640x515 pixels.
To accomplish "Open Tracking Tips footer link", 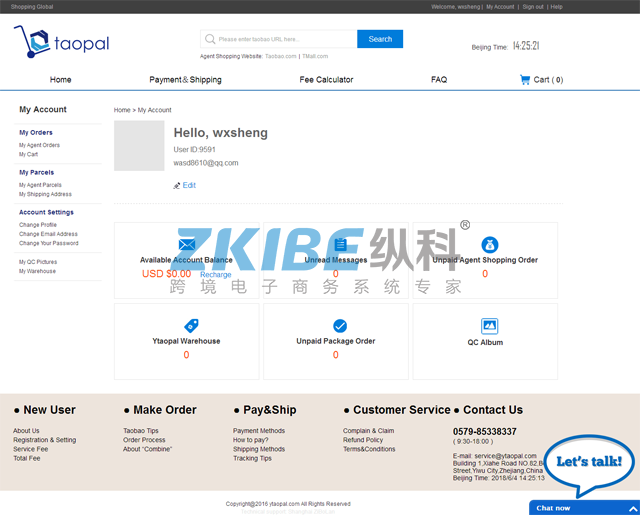I will (252, 459).
